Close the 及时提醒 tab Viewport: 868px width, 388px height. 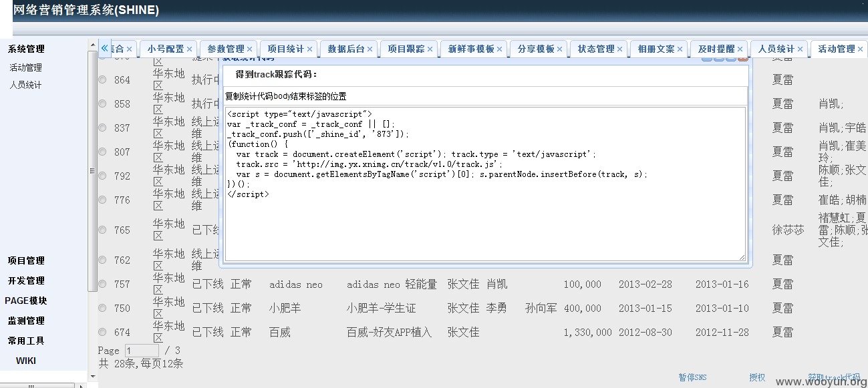740,49
